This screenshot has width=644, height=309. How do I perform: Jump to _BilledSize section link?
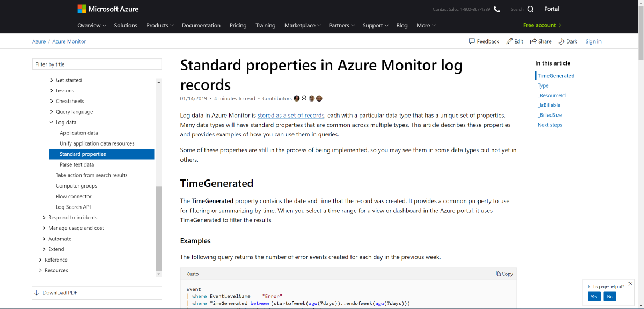[x=551, y=115]
